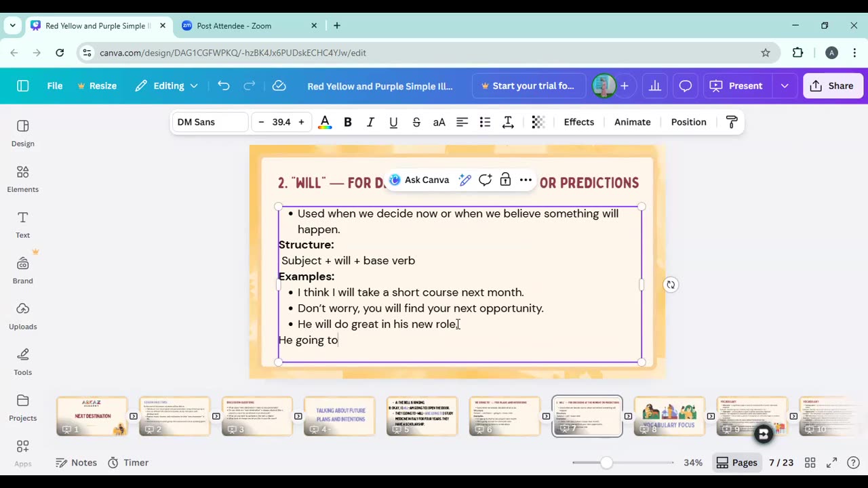Image resolution: width=868 pixels, height=488 pixels.
Task: Open the transparency checkerboard control
Action: pyautogui.click(x=538, y=122)
